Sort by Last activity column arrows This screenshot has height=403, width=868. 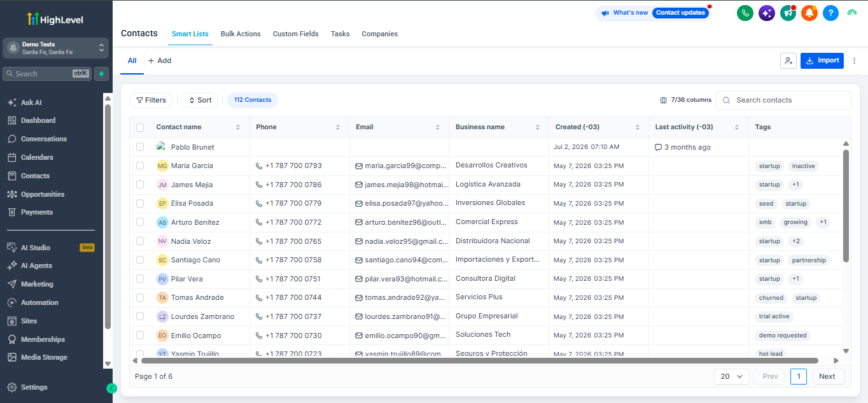click(737, 127)
